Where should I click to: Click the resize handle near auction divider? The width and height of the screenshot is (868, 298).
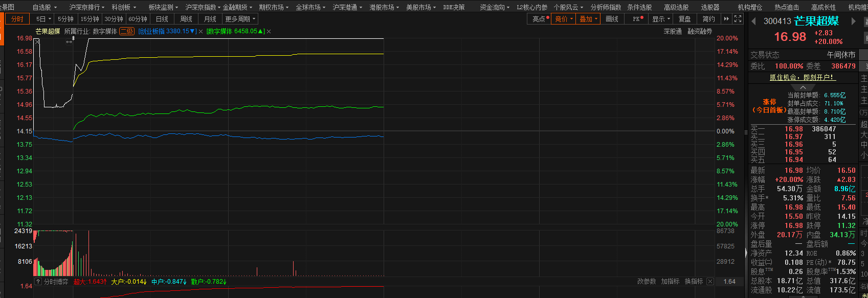tap(70, 42)
